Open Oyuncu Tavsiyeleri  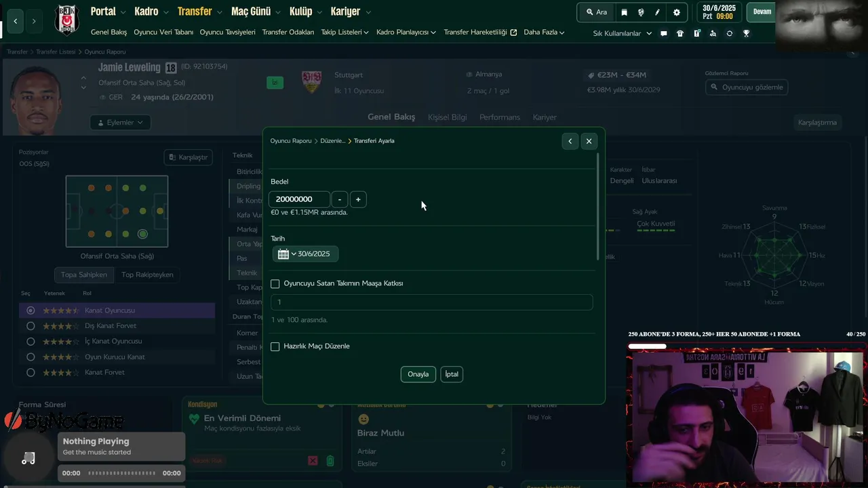click(227, 32)
